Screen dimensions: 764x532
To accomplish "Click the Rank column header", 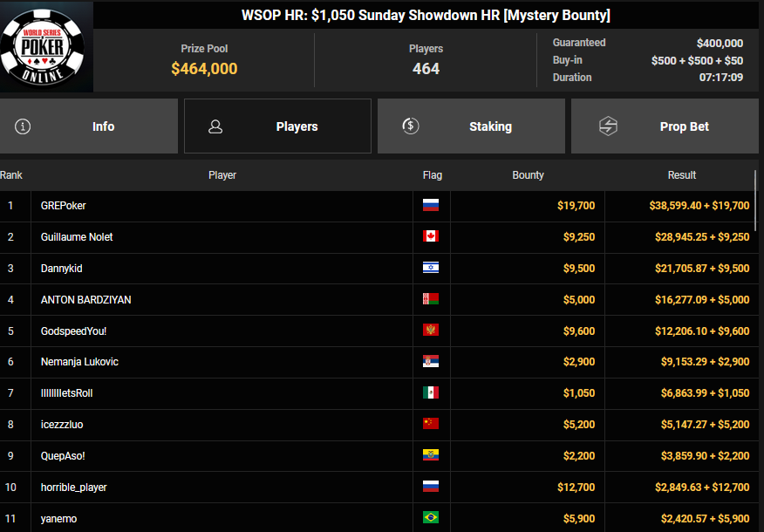I will click(11, 175).
